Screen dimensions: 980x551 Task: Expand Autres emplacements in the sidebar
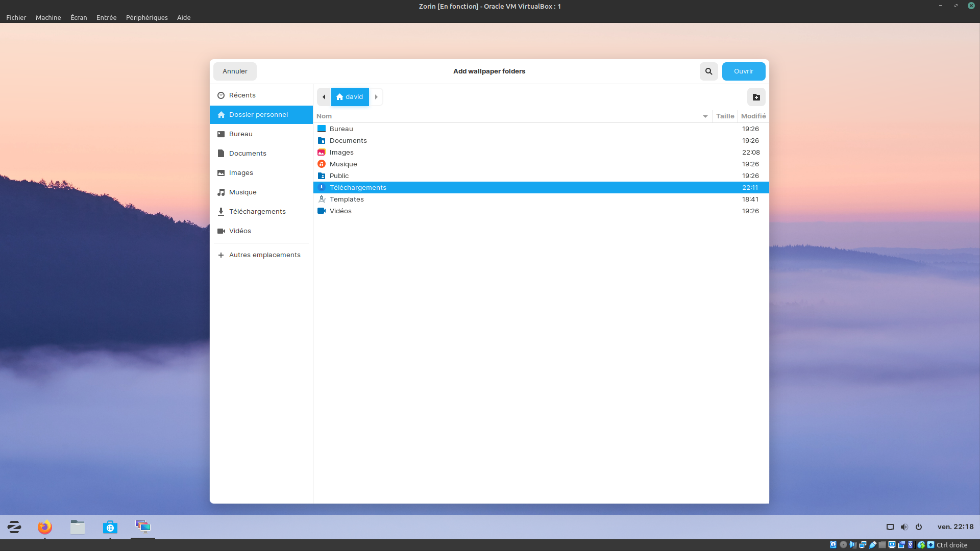pyautogui.click(x=264, y=255)
